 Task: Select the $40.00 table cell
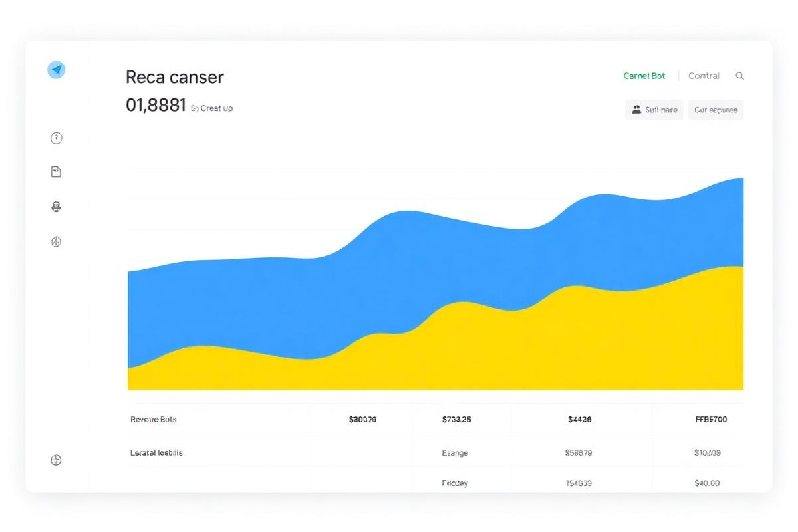[x=706, y=483]
